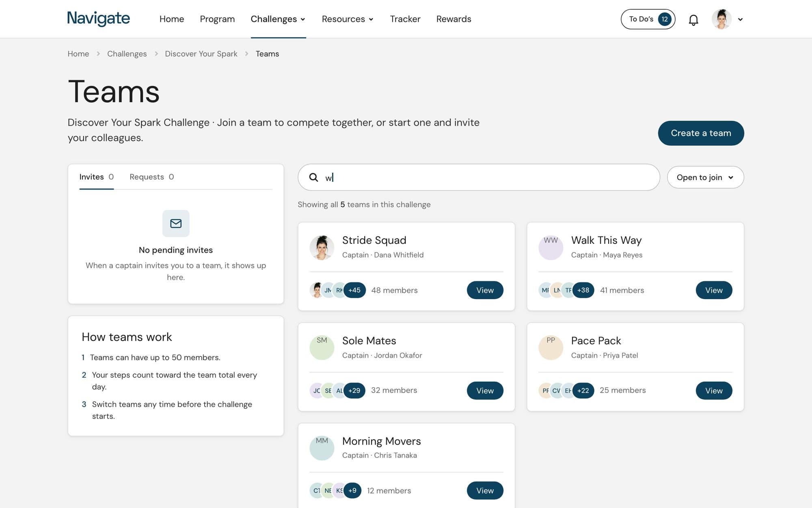Click the 48 members text
This screenshot has width=812, height=508.
394,290
